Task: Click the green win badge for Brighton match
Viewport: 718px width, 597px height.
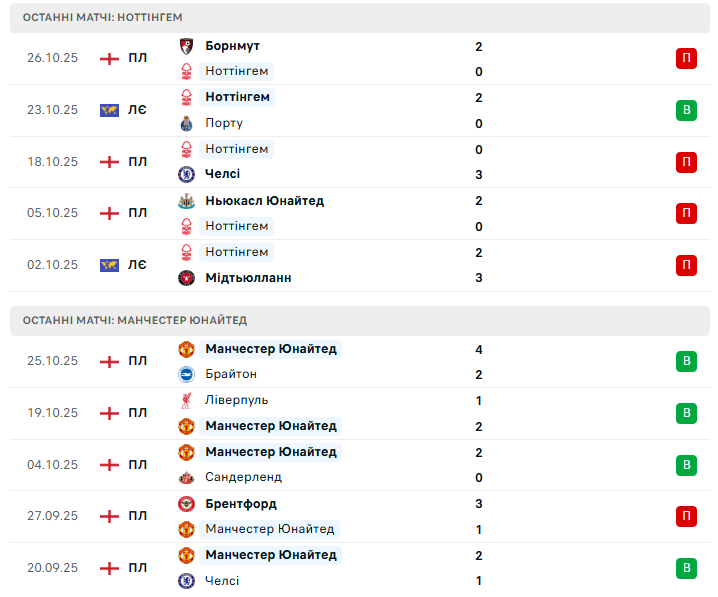Action: (686, 361)
